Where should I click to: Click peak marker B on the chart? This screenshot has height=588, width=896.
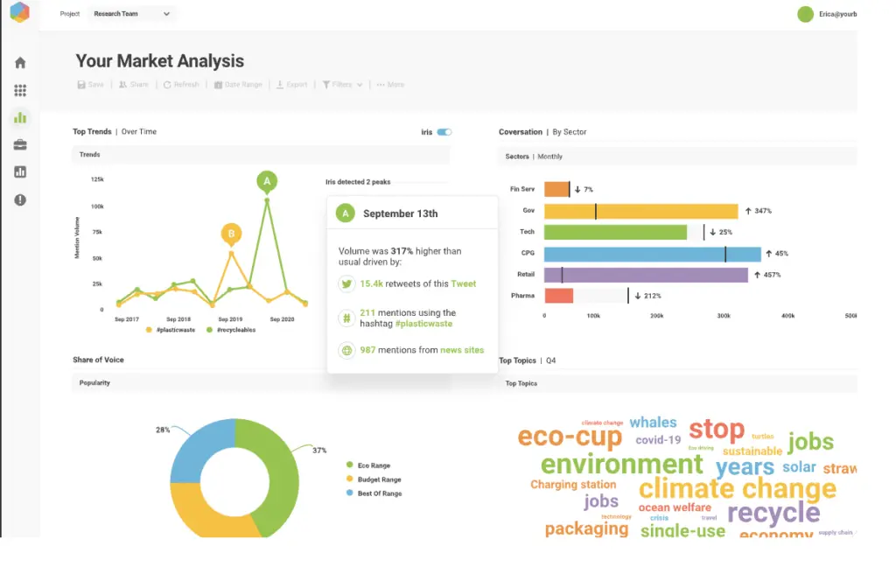[x=231, y=234]
